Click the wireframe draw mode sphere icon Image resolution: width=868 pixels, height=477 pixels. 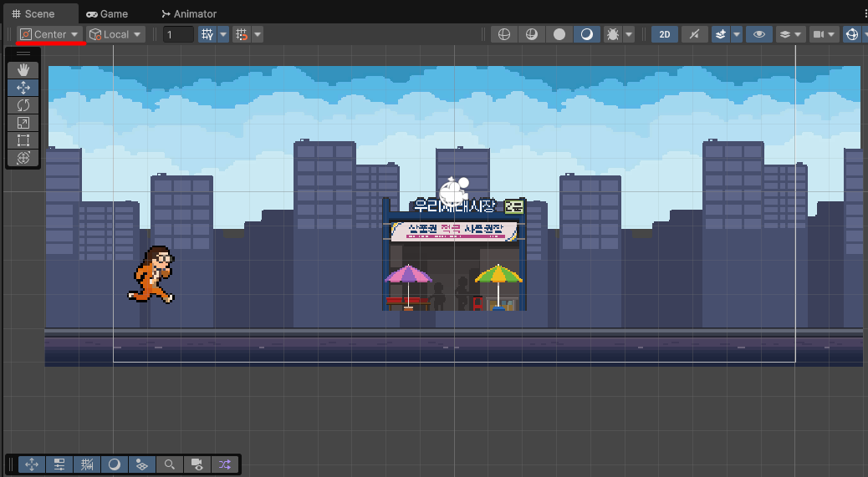pyautogui.click(x=503, y=34)
